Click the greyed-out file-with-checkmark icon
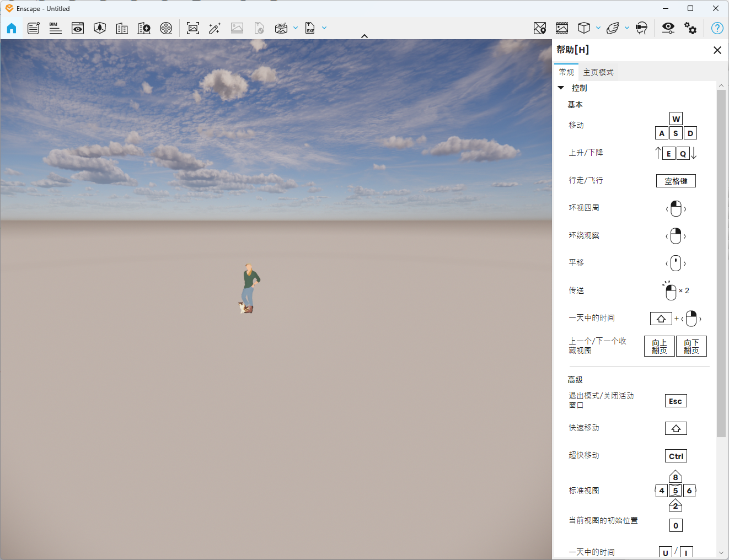 click(x=259, y=28)
